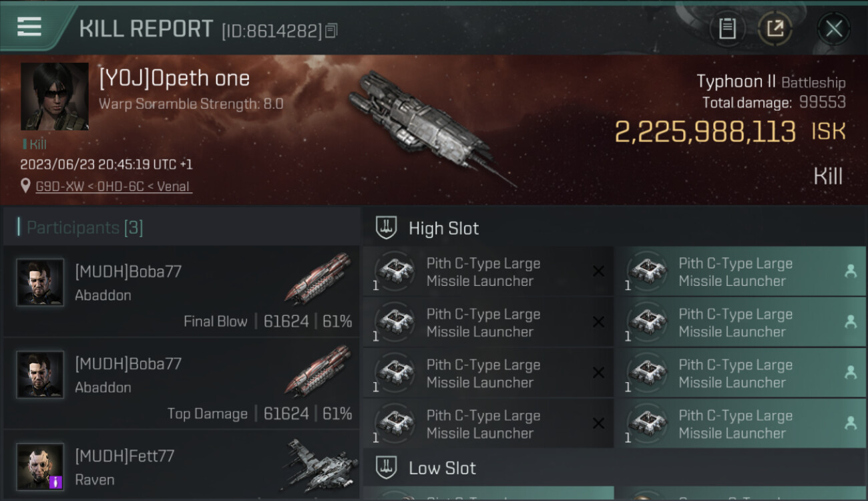868x501 pixels.
Task: Click the first dropped launcher's person icon
Action: coord(851,271)
